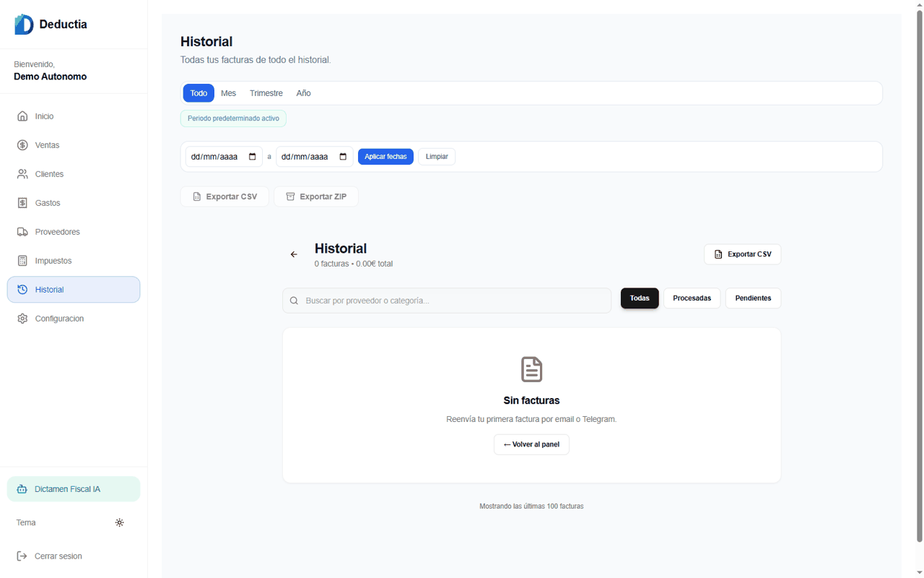Switch to the Trimestre tab
The height and width of the screenshot is (578, 924).
click(266, 92)
